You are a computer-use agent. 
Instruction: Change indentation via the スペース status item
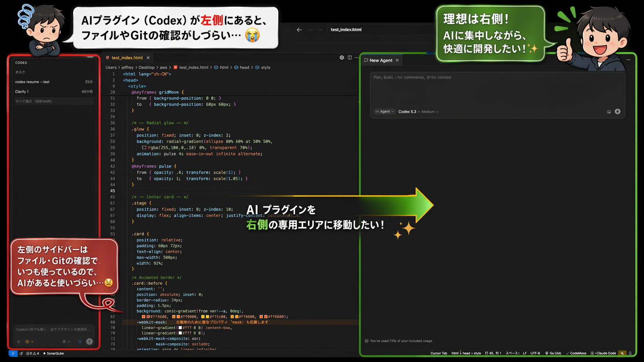point(513,353)
